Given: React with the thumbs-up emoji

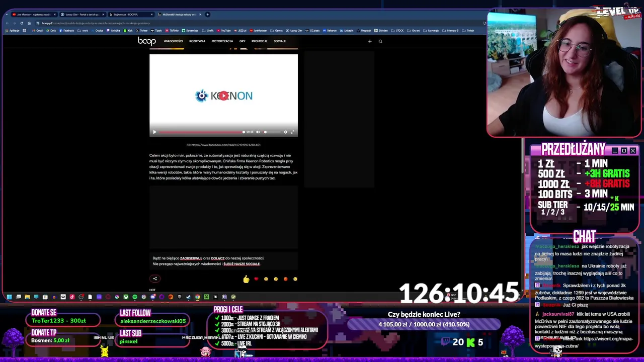Looking at the screenshot, I should (246, 279).
